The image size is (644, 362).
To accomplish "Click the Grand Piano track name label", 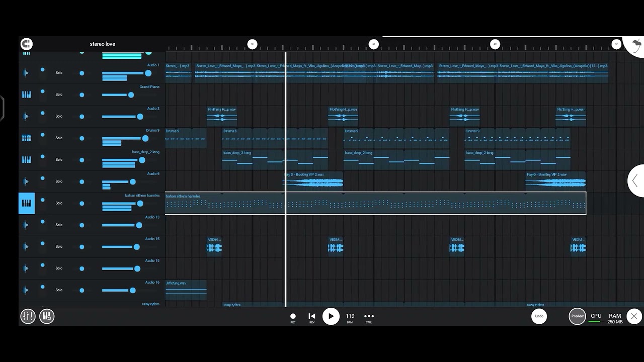I will (x=149, y=87).
